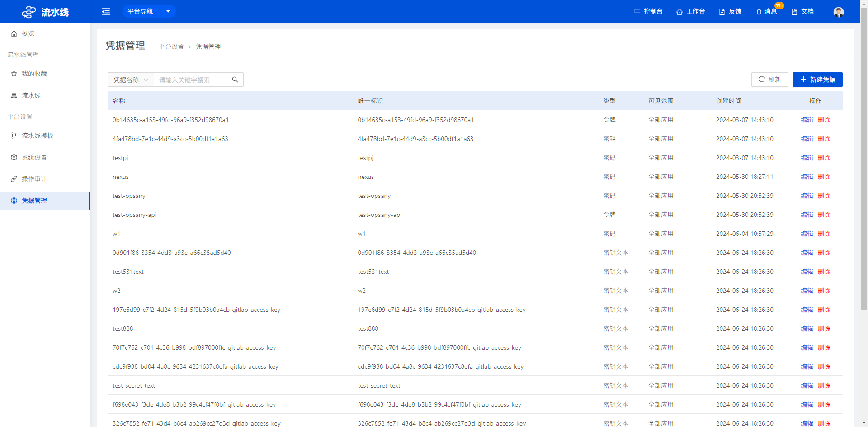This screenshot has width=868, height=427.
Task: Click the 可见范围 column header
Action: [x=661, y=101]
